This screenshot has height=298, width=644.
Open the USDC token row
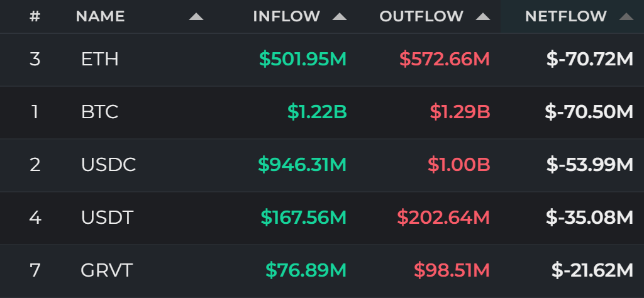322,165
